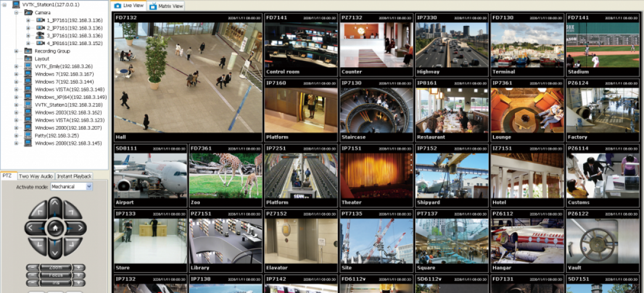Select 2_IP7161(192.168.3.136) in tree
Image resolution: width=644 pixels, height=293 pixels.
click(x=74, y=28)
